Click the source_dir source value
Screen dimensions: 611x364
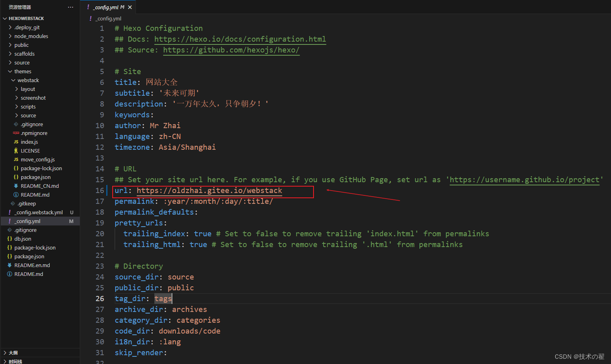[181, 277]
